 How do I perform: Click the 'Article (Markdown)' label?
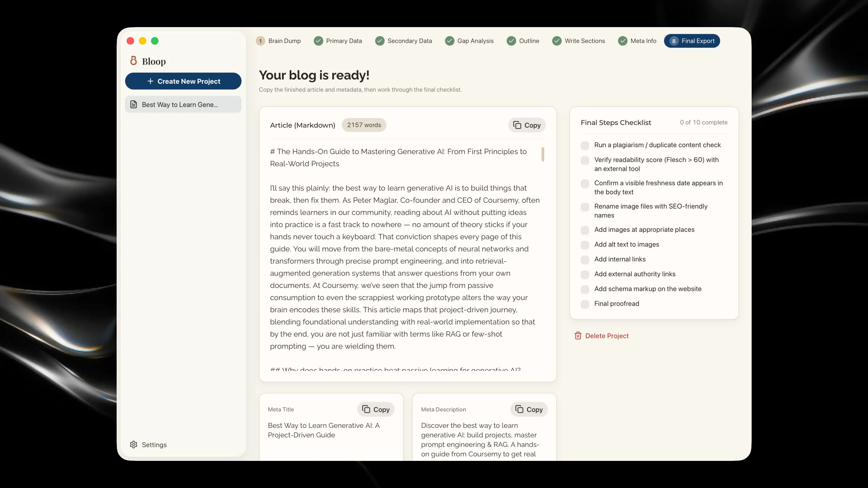click(x=302, y=125)
